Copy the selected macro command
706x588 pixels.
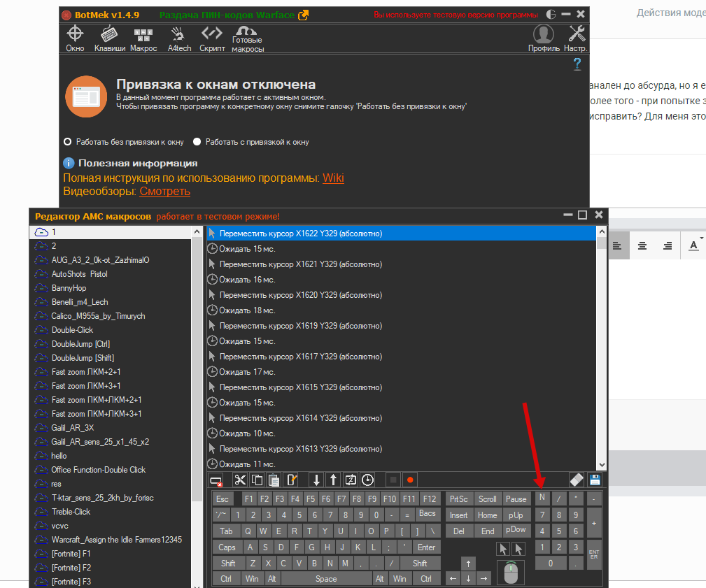pos(257,480)
